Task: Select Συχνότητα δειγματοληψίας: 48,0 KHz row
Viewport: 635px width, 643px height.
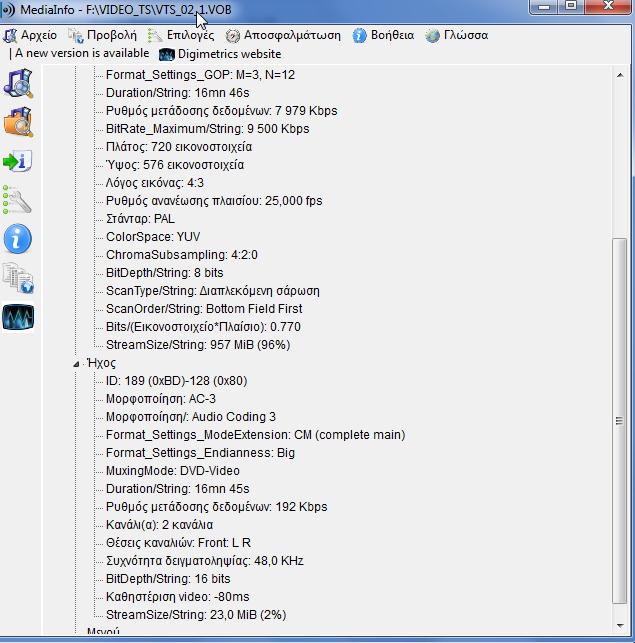Action: coord(205,561)
